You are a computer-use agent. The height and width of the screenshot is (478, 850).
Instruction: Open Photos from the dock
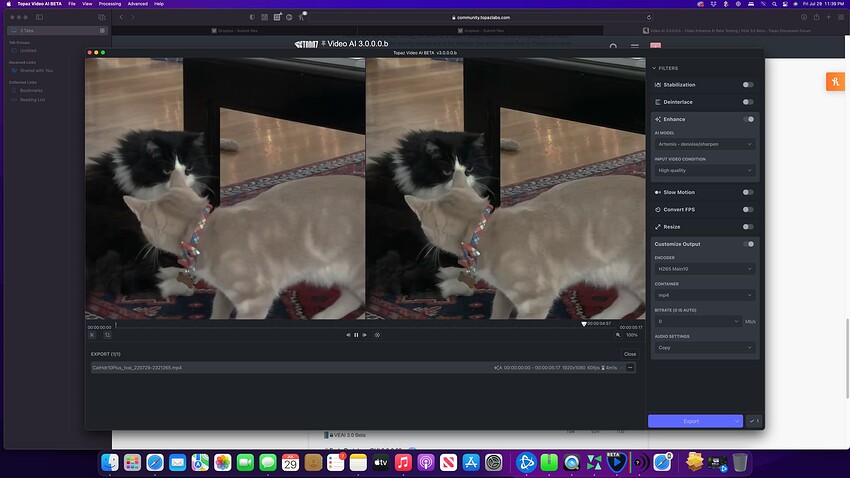(x=222, y=462)
